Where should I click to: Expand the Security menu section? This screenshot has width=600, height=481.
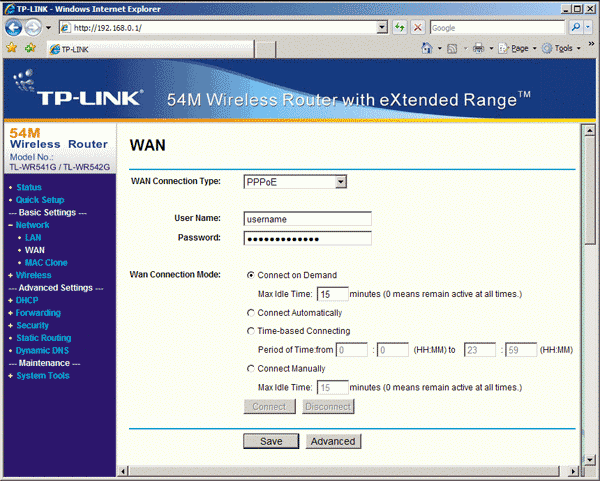pyautogui.click(x=33, y=325)
